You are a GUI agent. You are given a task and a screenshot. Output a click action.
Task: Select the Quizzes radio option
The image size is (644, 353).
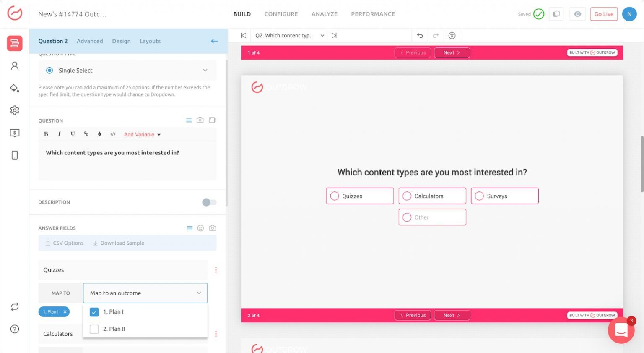[x=335, y=196]
